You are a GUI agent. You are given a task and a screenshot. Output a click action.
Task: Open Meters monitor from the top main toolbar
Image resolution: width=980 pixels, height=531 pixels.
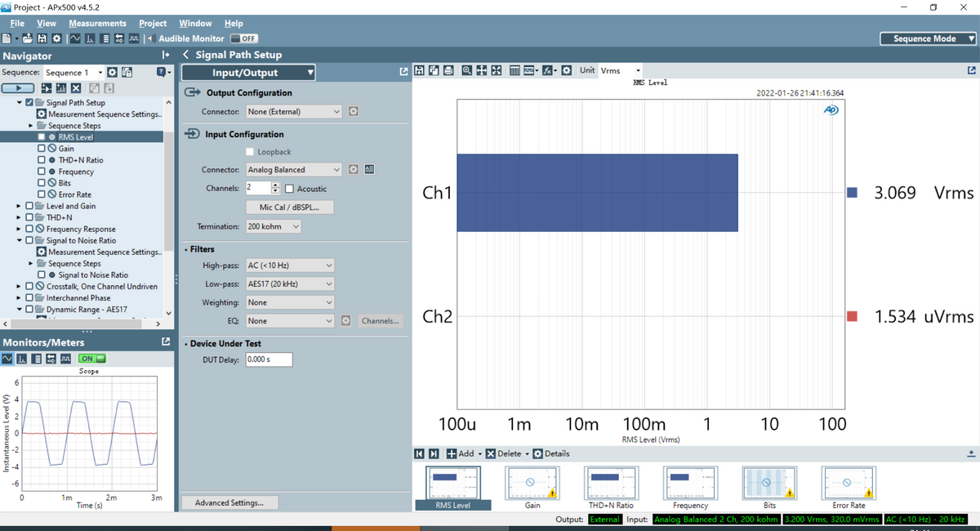105,38
